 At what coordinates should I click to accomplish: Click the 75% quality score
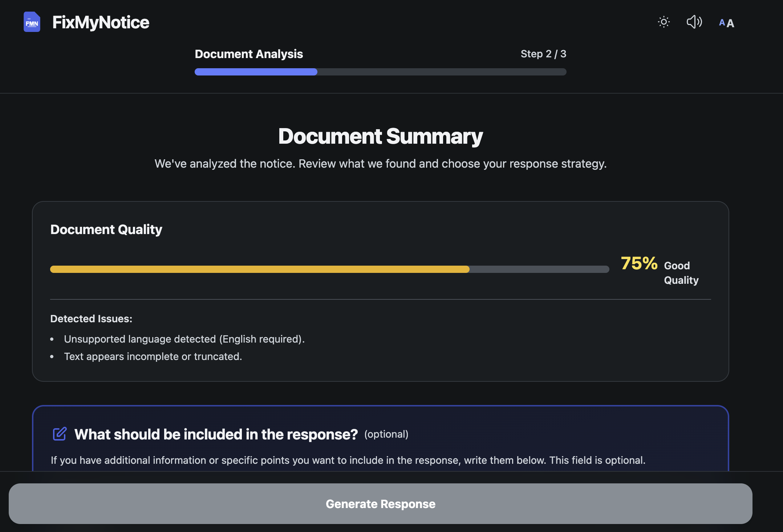[639, 263]
